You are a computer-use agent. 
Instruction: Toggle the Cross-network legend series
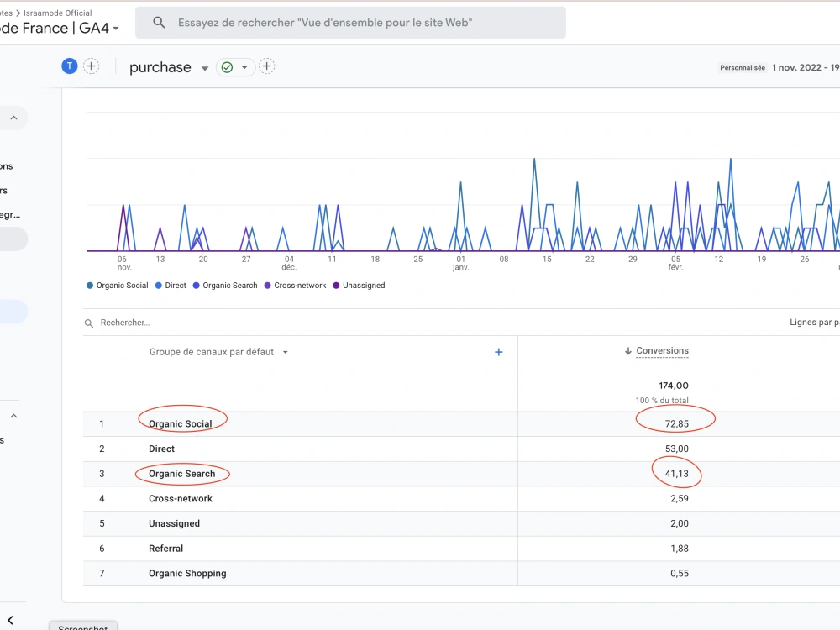(295, 286)
